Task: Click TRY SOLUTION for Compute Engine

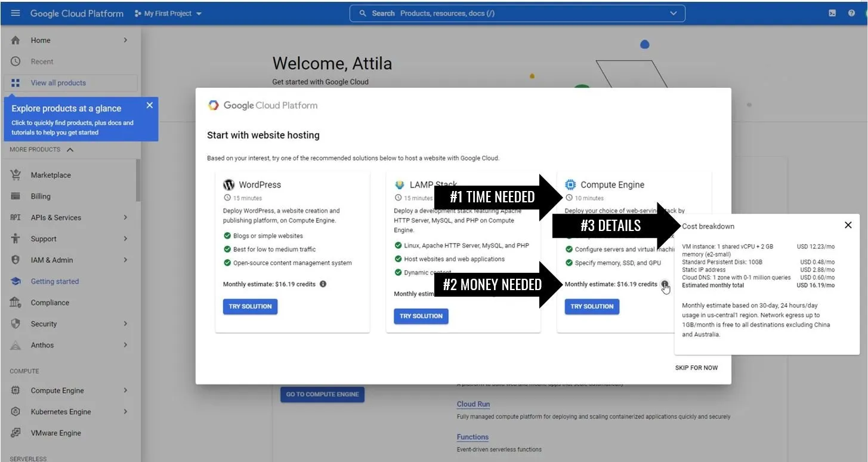Action: coord(592,306)
